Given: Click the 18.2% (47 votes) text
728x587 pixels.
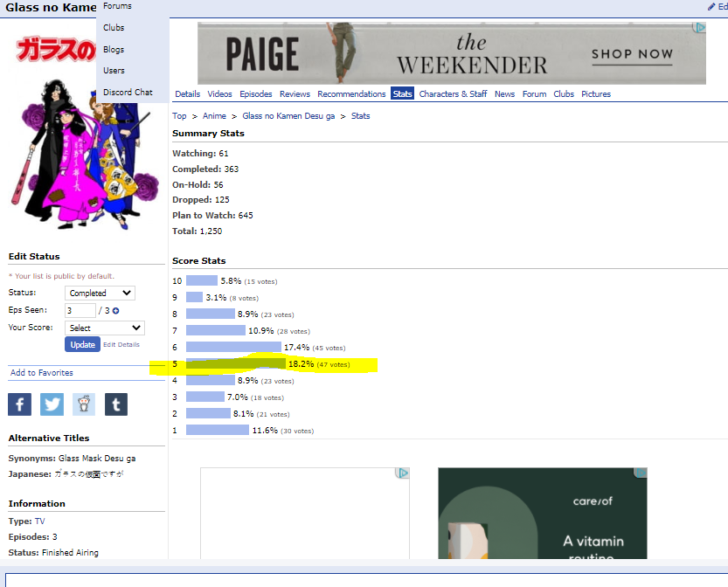Looking at the screenshot, I should (319, 364).
